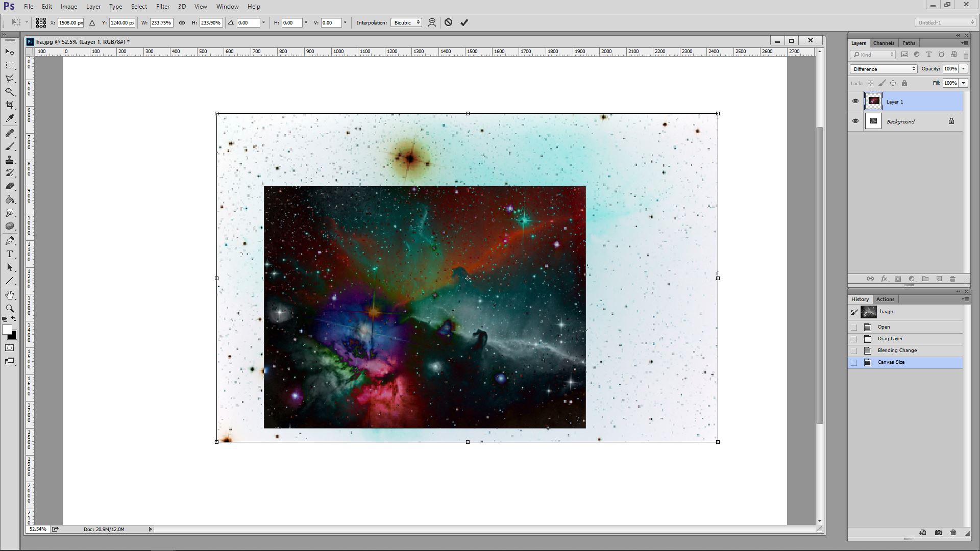Click the Add layer mask icon
The width and height of the screenshot is (980, 551).
(897, 279)
